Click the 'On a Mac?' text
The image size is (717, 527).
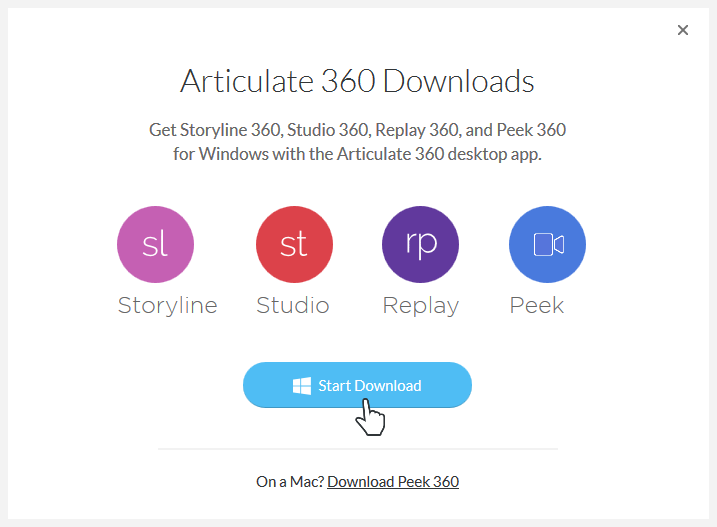click(290, 482)
